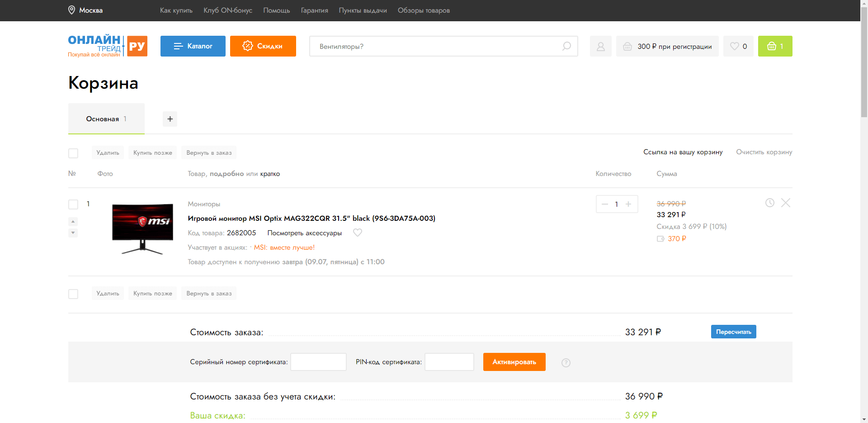Open favorites heart icon showing 0
Screen dimensions: 868x423
[x=738, y=46]
